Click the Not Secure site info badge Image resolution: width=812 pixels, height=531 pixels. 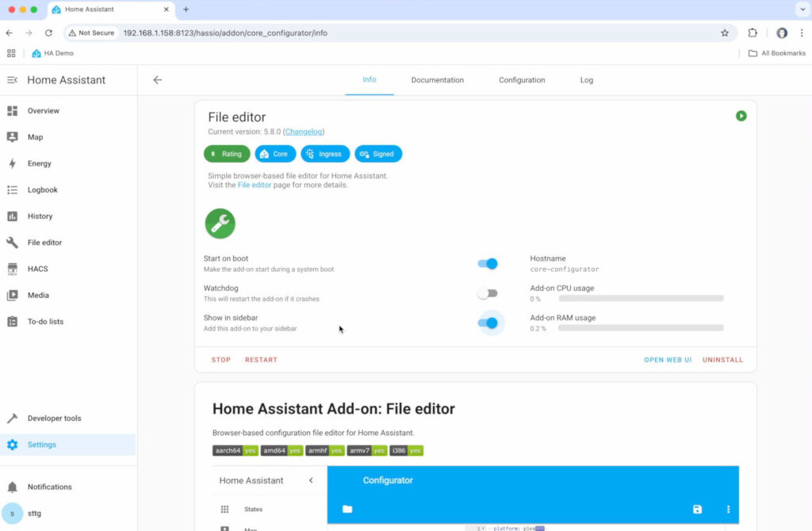[x=92, y=33]
